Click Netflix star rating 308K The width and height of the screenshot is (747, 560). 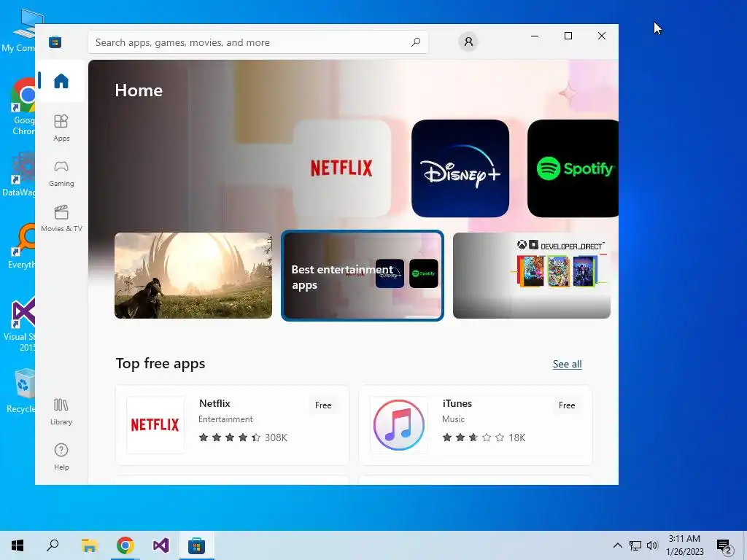pyautogui.click(x=243, y=437)
